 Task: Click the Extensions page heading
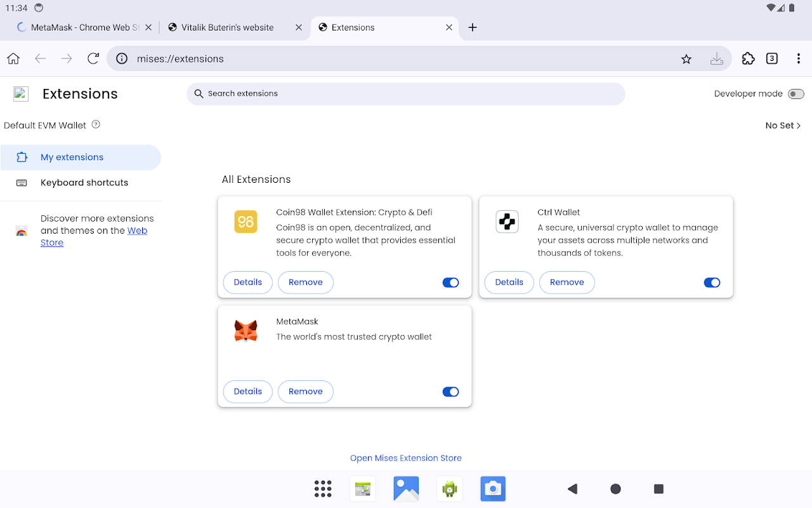point(80,94)
